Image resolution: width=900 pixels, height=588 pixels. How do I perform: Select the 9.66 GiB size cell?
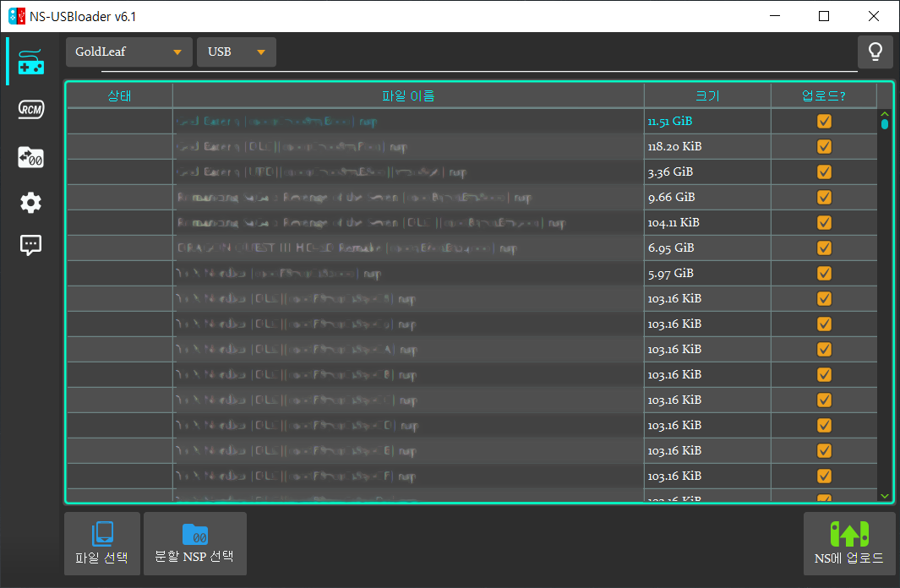(x=707, y=197)
